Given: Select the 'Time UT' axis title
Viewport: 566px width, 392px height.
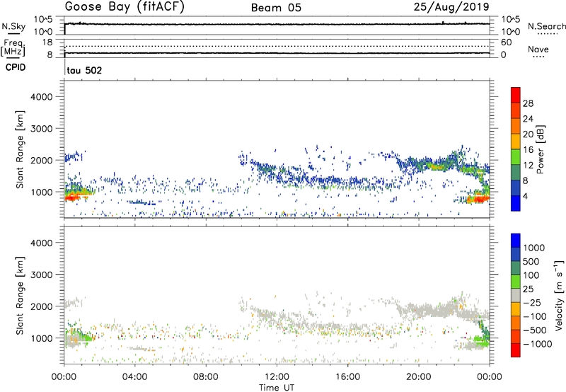Looking at the screenshot, I should 277,388.
